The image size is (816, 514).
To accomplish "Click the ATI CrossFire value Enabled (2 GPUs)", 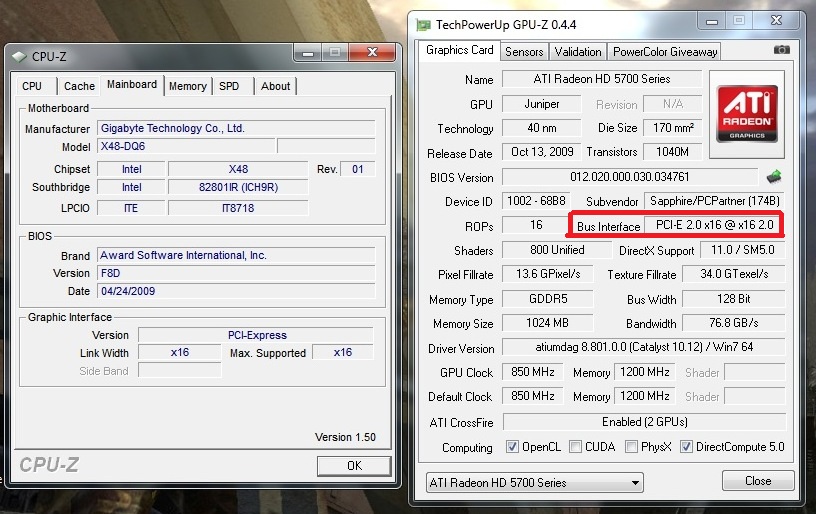I will [644, 421].
